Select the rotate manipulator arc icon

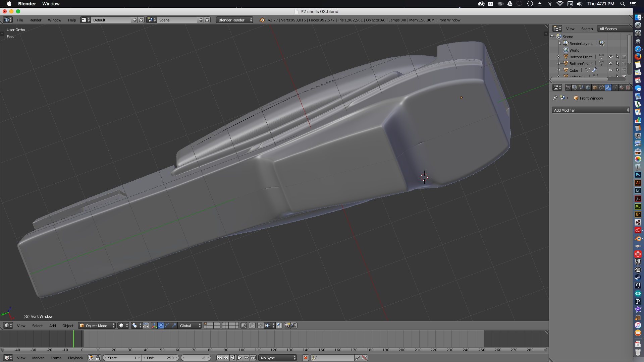click(x=168, y=325)
